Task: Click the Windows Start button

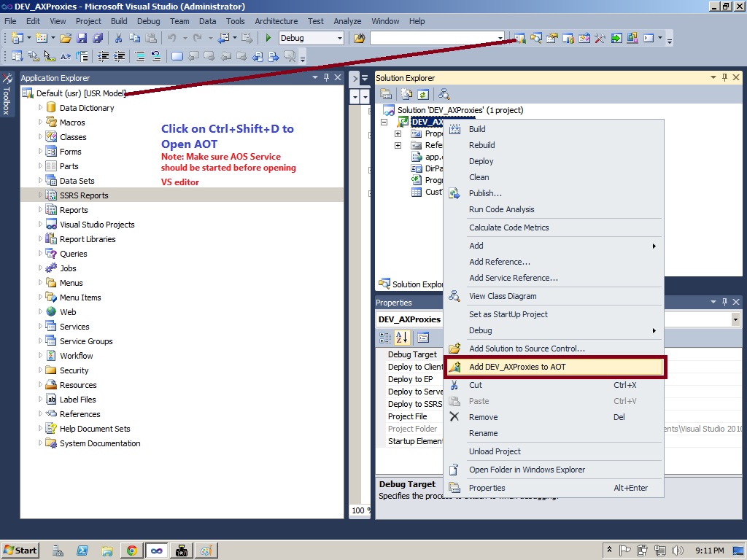Action: pos(20,551)
